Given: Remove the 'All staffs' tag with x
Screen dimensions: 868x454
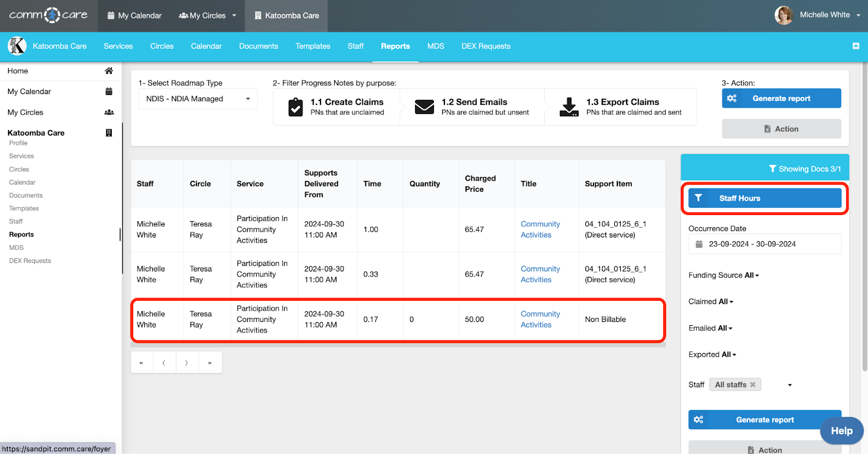Looking at the screenshot, I should [x=752, y=384].
